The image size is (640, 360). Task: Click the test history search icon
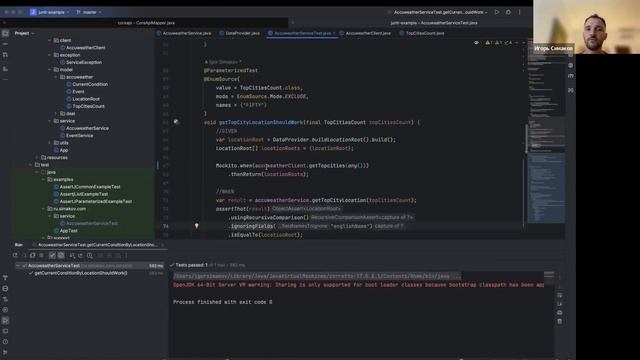point(89,256)
